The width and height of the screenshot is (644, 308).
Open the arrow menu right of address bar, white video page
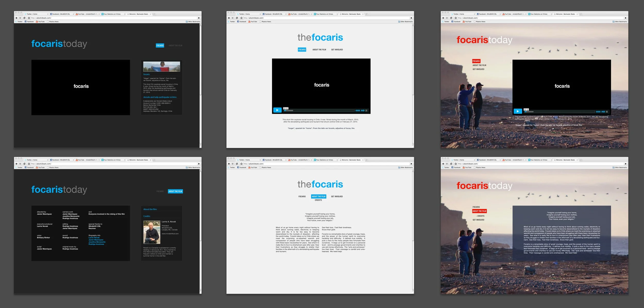pos(411,18)
